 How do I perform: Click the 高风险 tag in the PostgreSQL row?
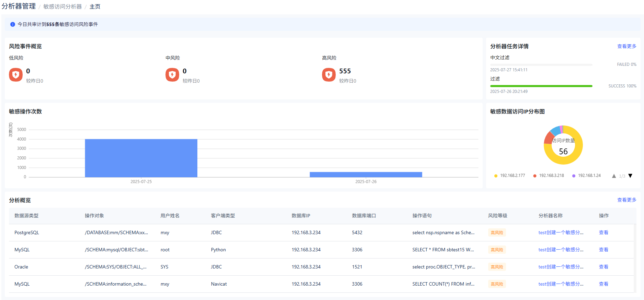(497, 232)
